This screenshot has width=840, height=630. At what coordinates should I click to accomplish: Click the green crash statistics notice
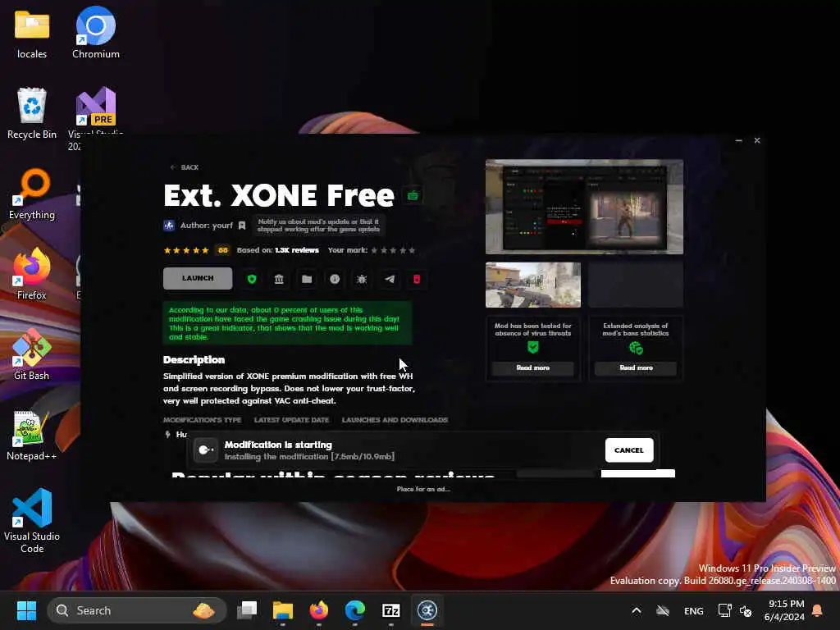[287, 323]
